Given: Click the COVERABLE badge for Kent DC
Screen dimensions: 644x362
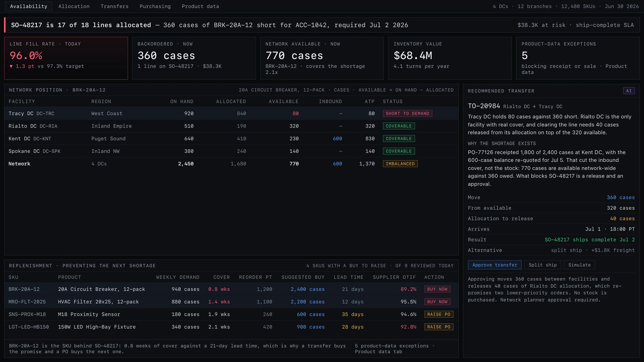Looking at the screenshot, I should pyautogui.click(x=399, y=139).
